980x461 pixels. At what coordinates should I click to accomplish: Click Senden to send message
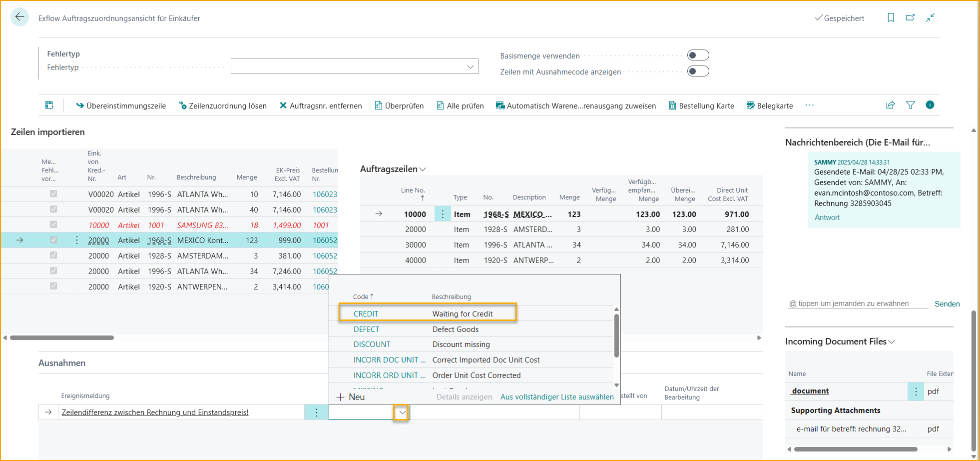pos(947,304)
